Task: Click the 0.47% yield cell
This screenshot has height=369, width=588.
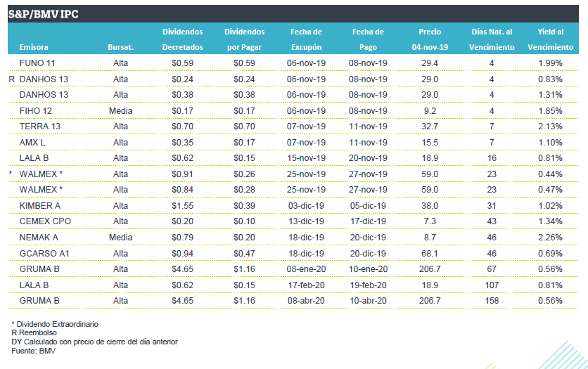Action: point(550,190)
